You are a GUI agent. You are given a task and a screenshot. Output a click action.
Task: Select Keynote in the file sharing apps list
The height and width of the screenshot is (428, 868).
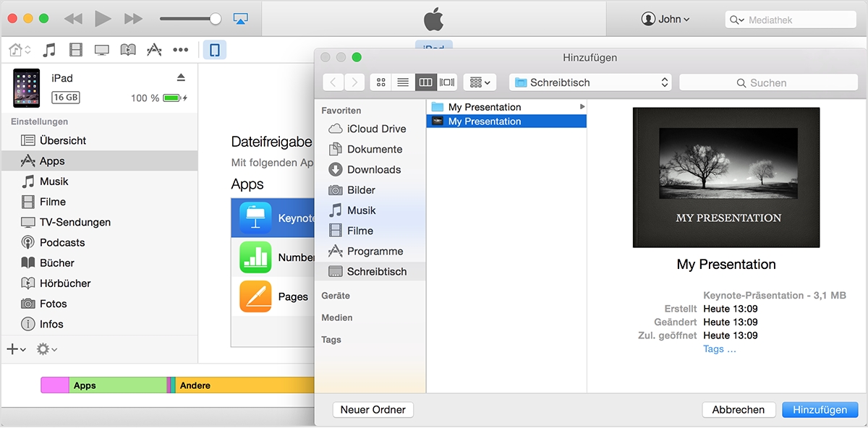(x=273, y=218)
